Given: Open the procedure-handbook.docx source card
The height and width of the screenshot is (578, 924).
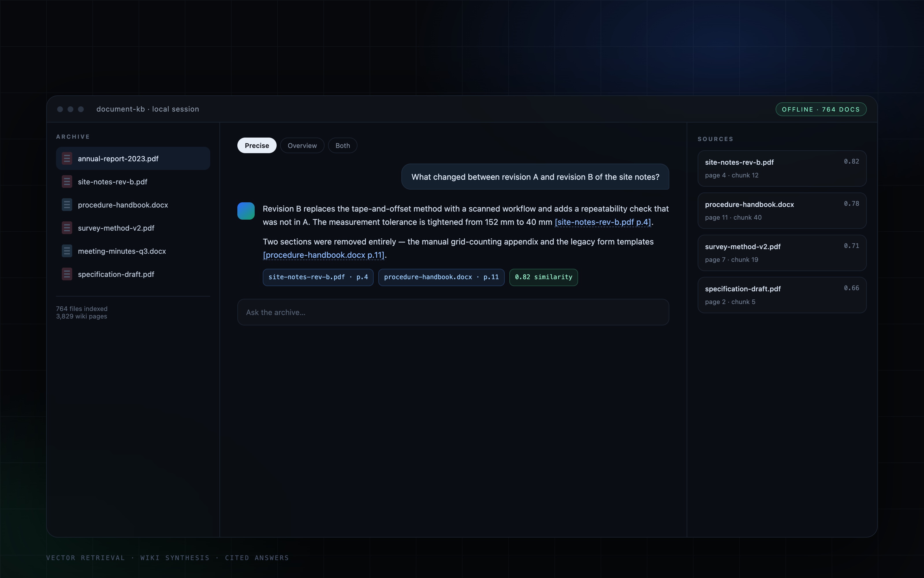Looking at the screenshot, I should tap(782, 211).
